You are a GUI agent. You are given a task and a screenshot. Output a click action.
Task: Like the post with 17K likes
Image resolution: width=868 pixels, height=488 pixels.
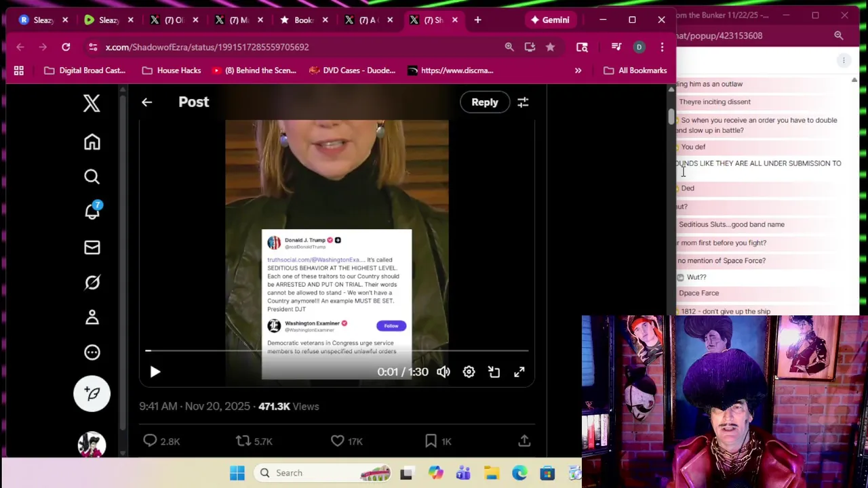click(347, 441)
